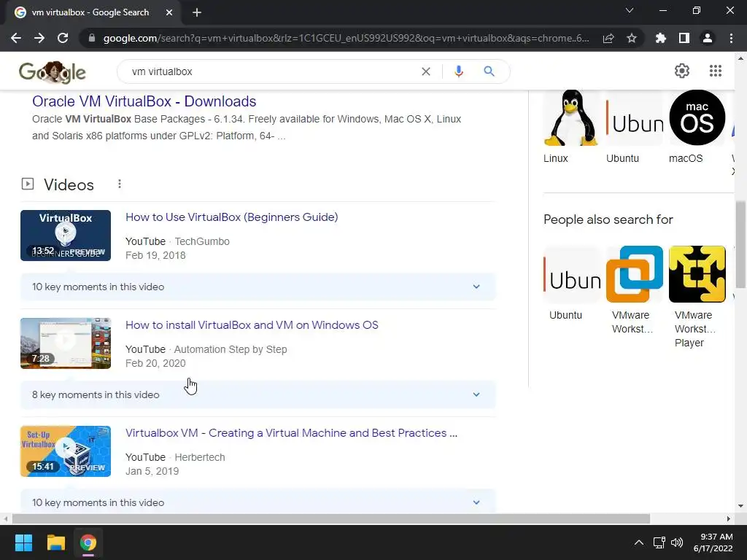
Task: Expand 10 key moments for Herbertech video
Action: coord(258,502)
